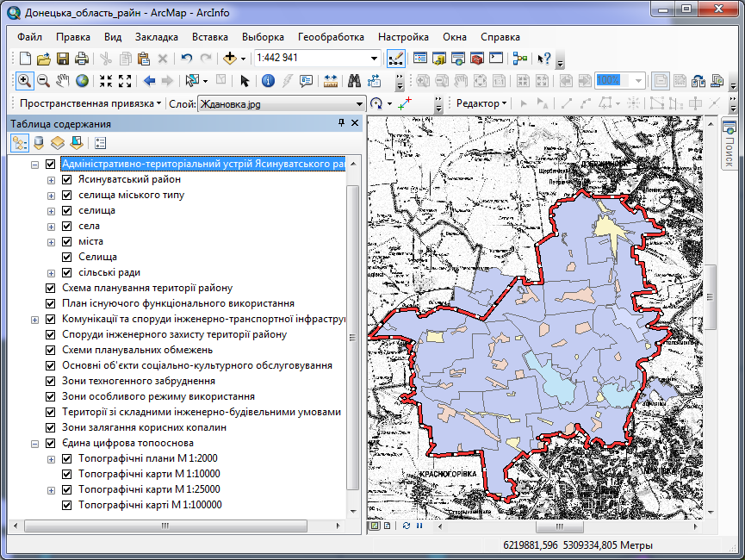Screen dimensions: 745x560
Task: Select the Identify info tool
Action: pos(268,81)
